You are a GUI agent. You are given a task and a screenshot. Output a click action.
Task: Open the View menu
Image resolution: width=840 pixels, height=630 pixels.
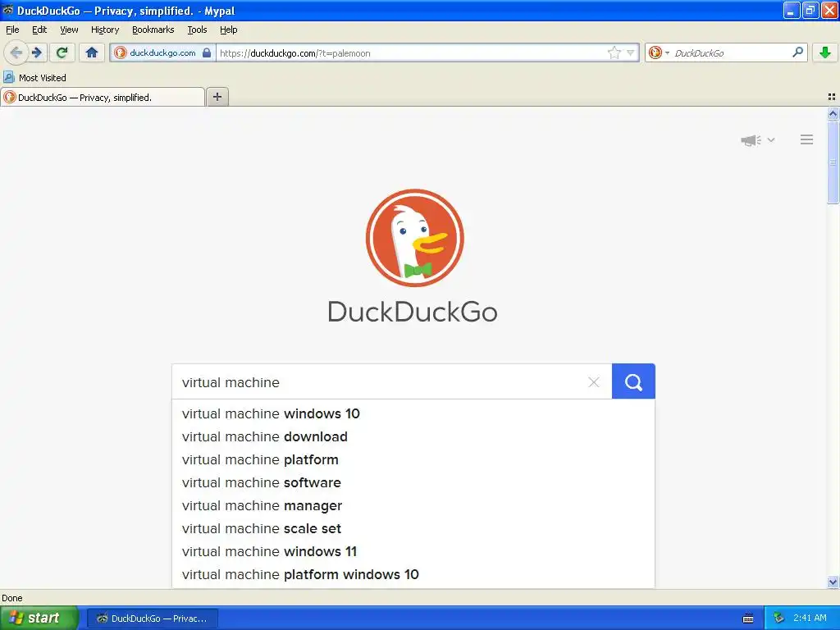coord(69,30)
